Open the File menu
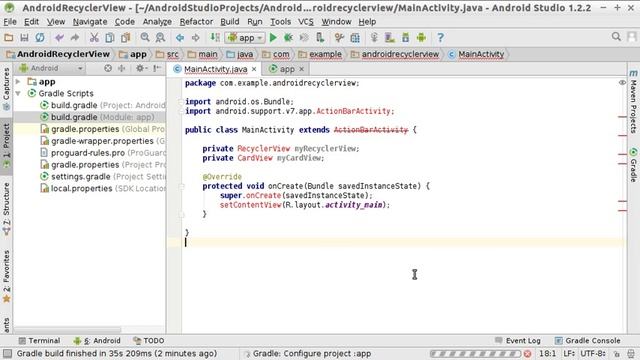 (10, 22)
